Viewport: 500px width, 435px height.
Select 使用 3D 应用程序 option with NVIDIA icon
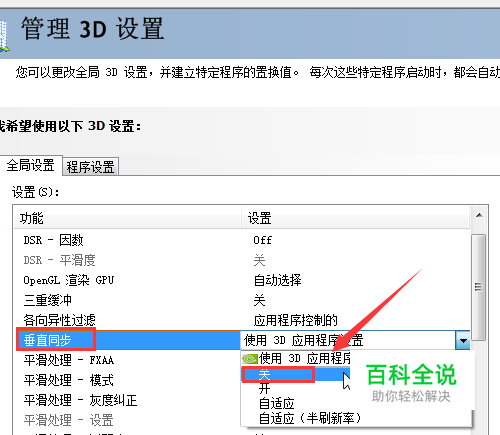click(x=295, y=359)
